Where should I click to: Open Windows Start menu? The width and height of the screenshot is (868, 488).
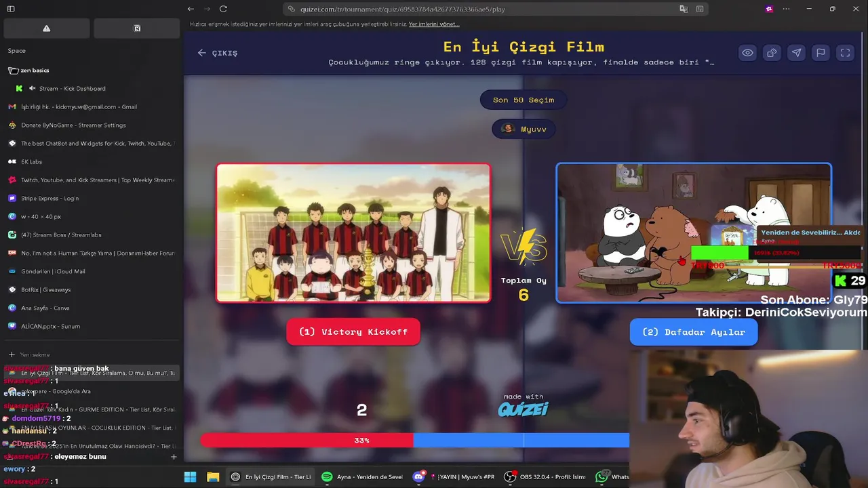[x=191, y=477]
